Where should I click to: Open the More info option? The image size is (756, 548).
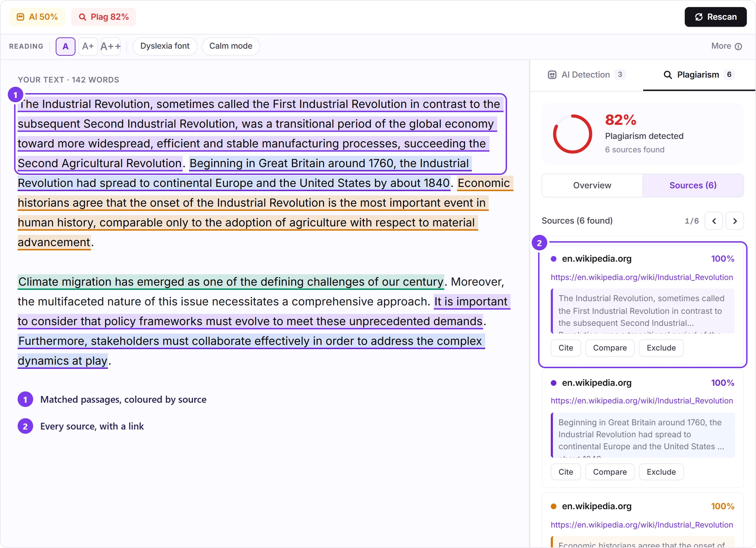point(726,46)
